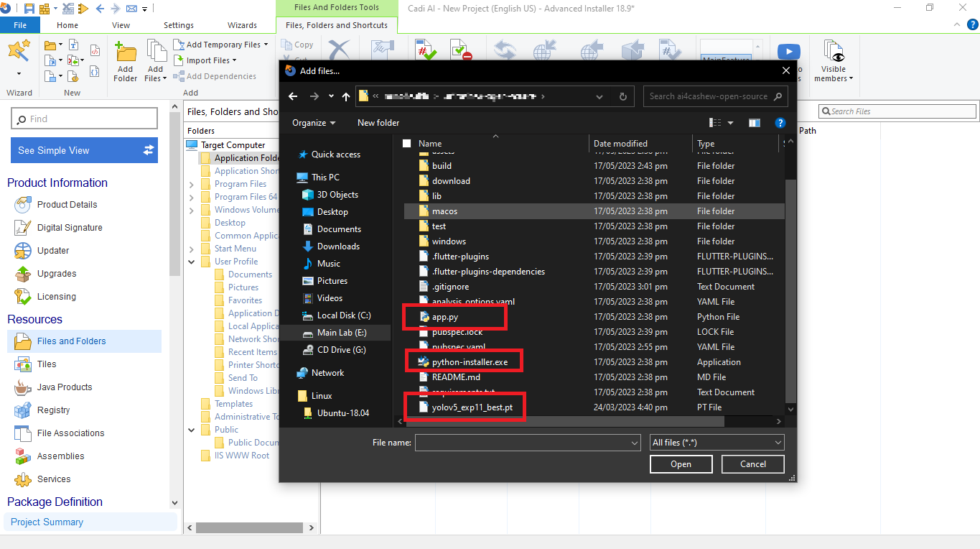
Task: Expand Program Files tree node
Action: [x=192, y=184]
